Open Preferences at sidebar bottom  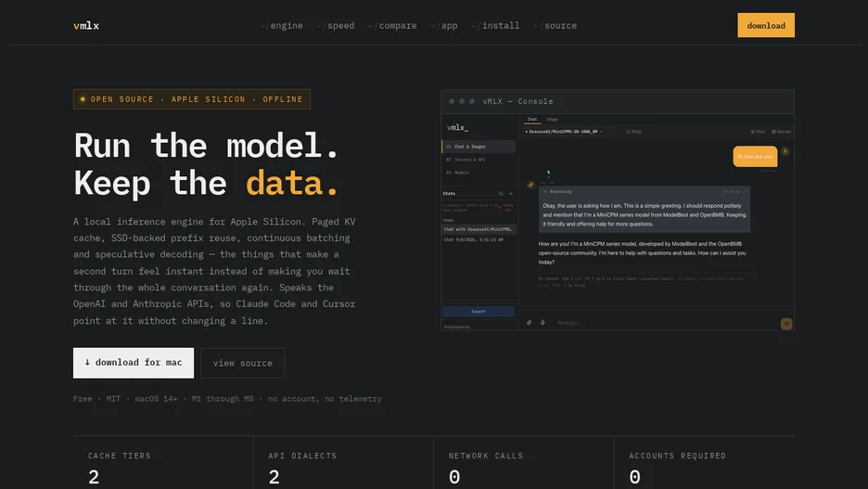click(x=457, y=327)
